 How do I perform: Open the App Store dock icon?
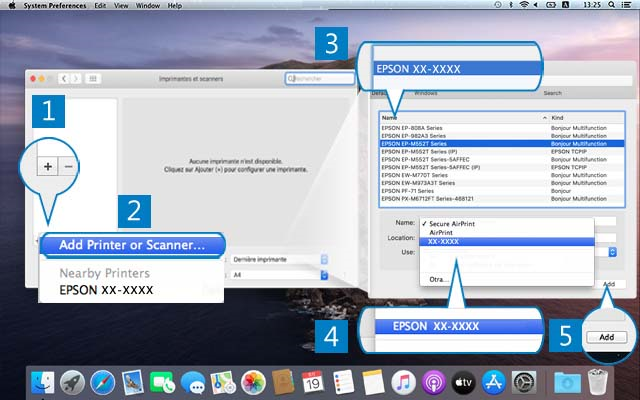point(494,381)
